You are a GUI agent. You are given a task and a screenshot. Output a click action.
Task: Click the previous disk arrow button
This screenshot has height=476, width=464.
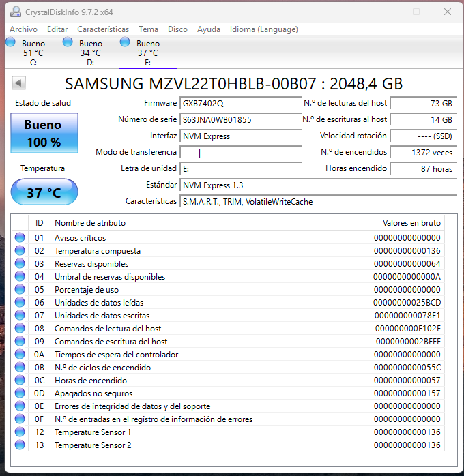[x=19, y=83]
